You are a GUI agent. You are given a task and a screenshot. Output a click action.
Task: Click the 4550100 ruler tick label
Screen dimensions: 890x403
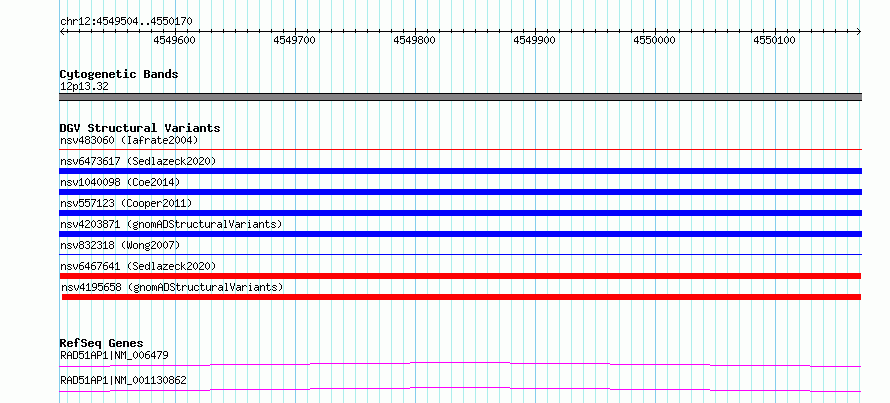(x=775, y=40)
